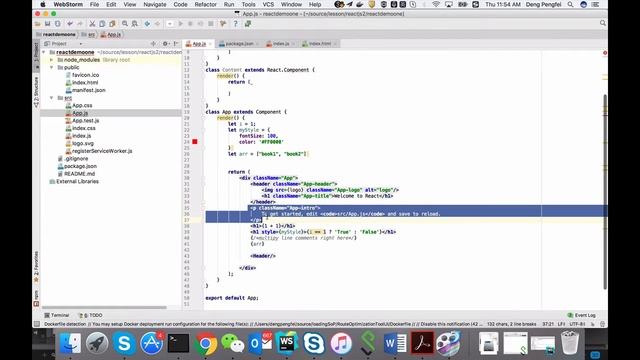The width and height of the screenshot is (640, 360).
Task: Click the UTF-8 encoding in status bar
Action: (577, 324)
